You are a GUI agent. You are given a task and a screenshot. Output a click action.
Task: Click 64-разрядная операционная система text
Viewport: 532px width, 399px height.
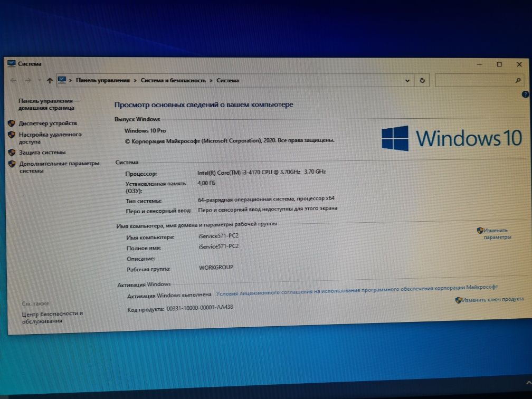click(x=266, y=199)
